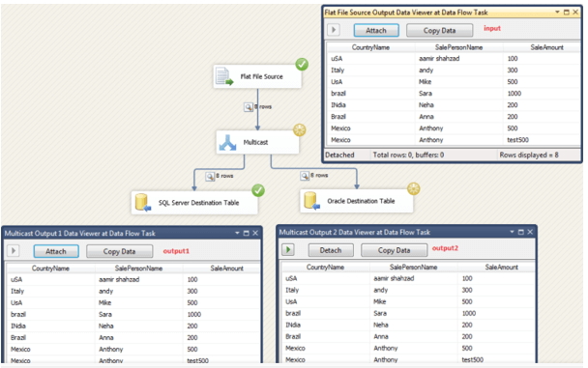Select 'INdia' cell in input viewer
The height and width of the screenshot is (368, 588).
pos(370,105)
